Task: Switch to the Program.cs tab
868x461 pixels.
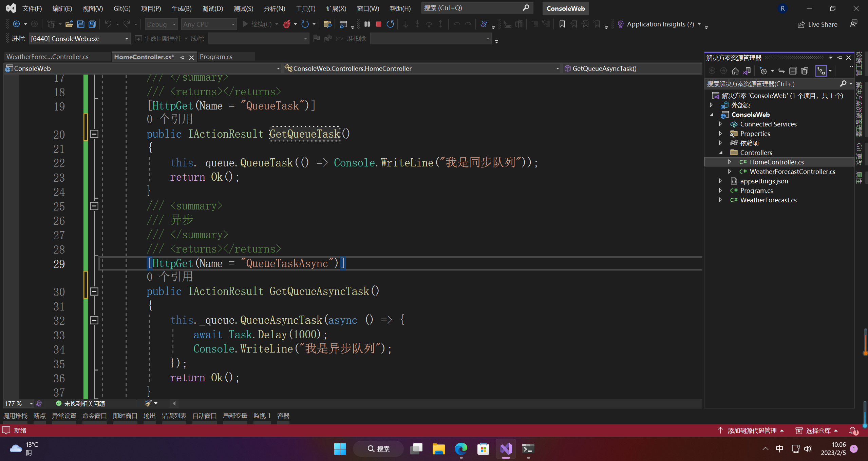Action: tap(216, 57)
